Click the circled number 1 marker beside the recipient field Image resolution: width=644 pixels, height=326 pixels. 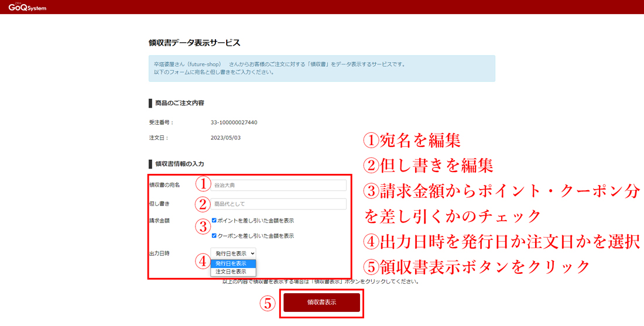(202, 184)
